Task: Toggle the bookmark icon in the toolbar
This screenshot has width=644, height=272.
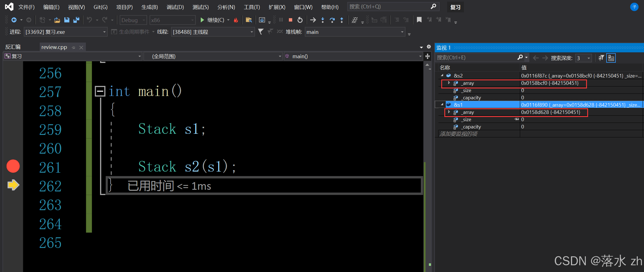Action: tap(419, 20)
